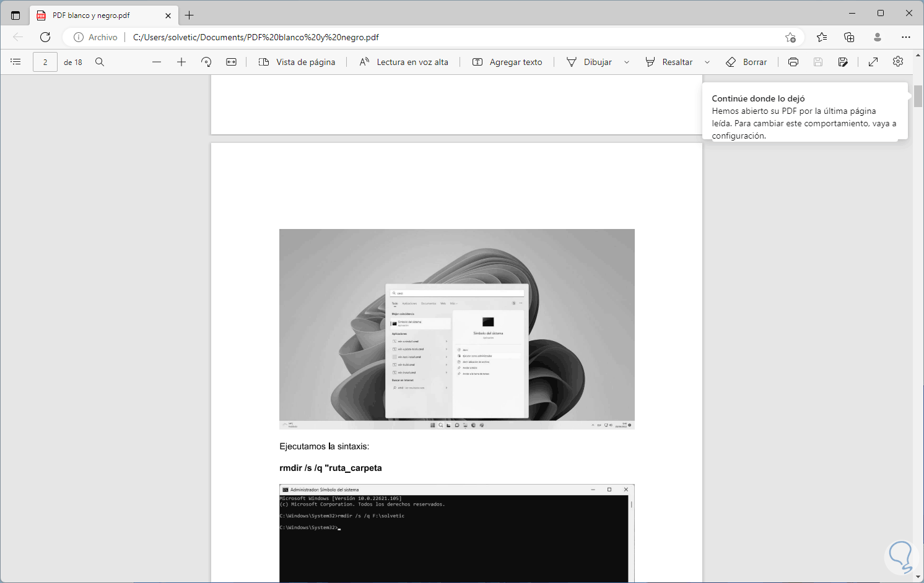The width and height of the screenshot is (924, 583).
Task: Click the Windows desktop screenshot image
Action: 457,329
